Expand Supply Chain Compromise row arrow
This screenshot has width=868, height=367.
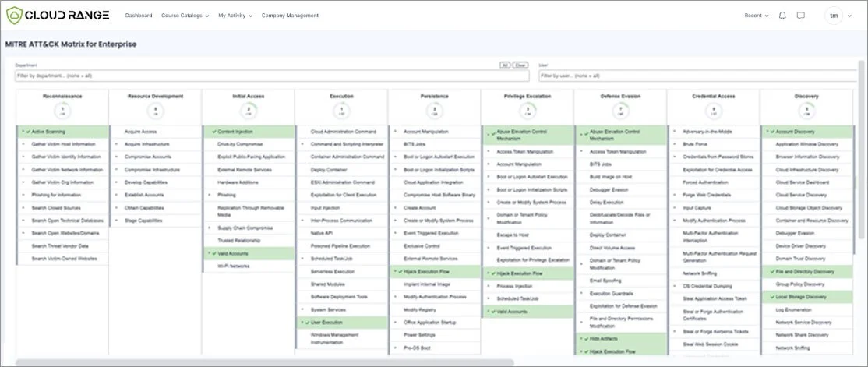tap(210, 228)
